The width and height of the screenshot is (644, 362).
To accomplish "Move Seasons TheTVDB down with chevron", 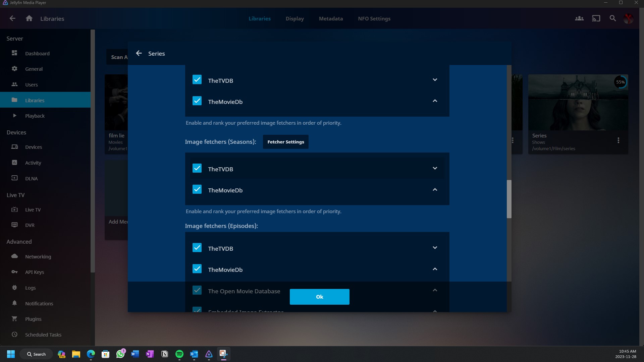I will pos(435,168).
